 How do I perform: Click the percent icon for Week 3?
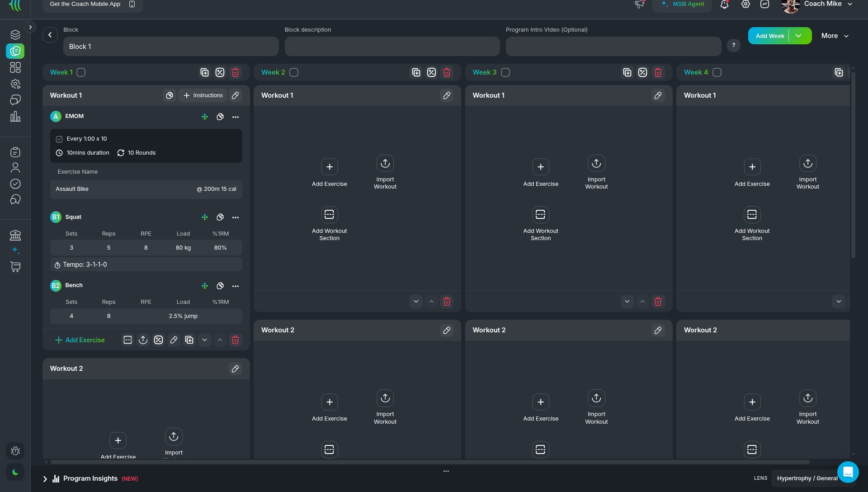[x=642, y=72]
